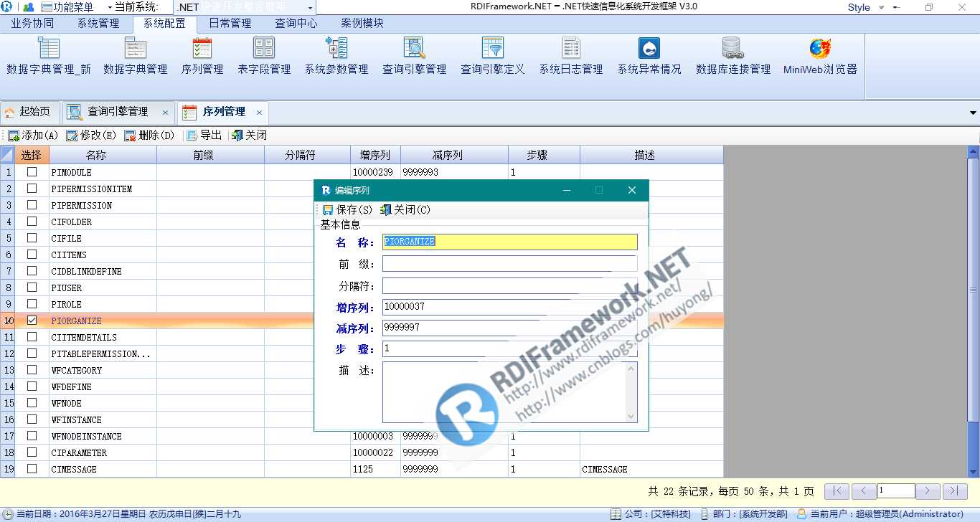The image size is (980, 522).
Task: Switch to 案例模块 ribbon tab
Action: click(x=362, y=23)
